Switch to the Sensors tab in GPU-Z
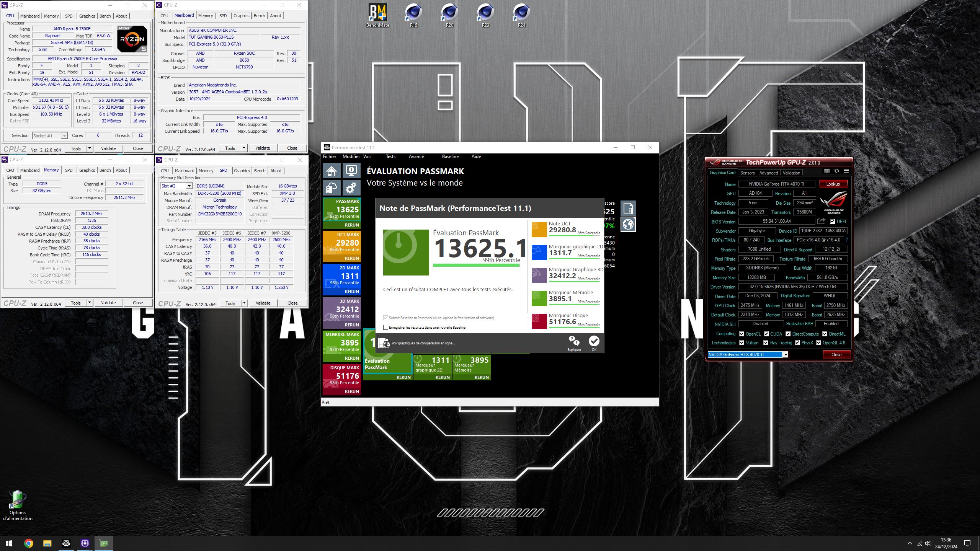This screenshot has height=551, width=980. 747,173
